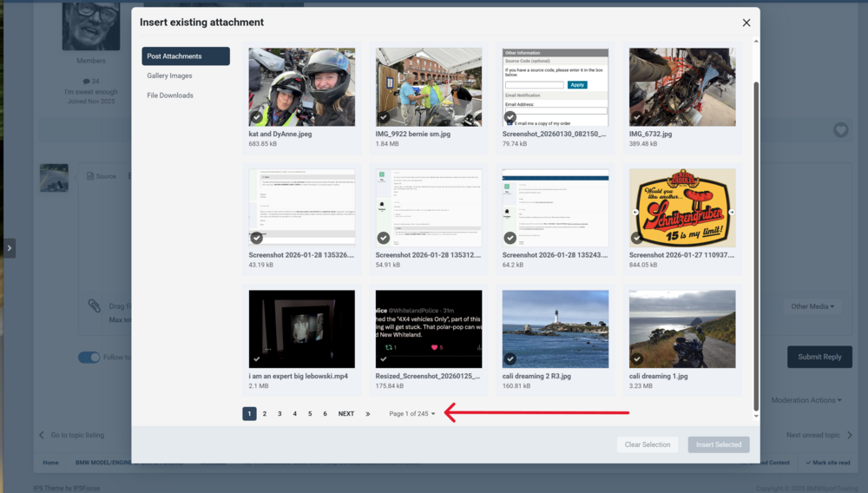This screenshot has width=868, height=493.
Task: Tick the checkmark on kat and DyAnne.jpeg
Action: click(x=256, y=117)
